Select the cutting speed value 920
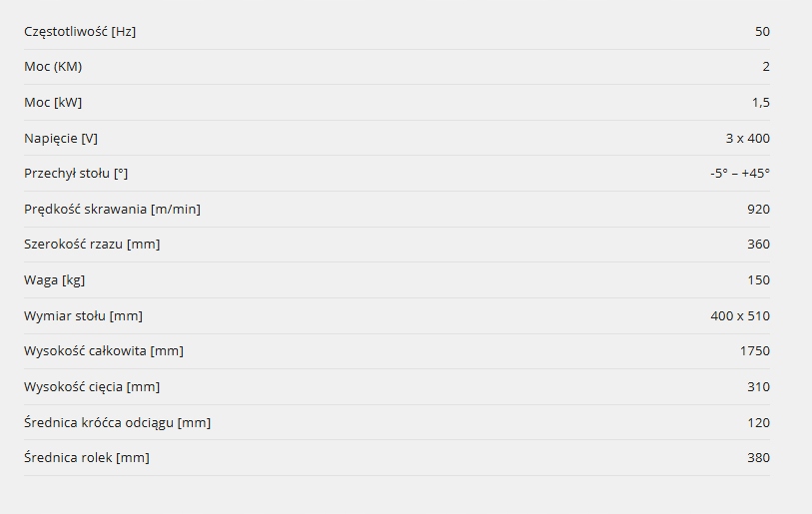This screenshot has width=812, height=514. coord(758,209)
